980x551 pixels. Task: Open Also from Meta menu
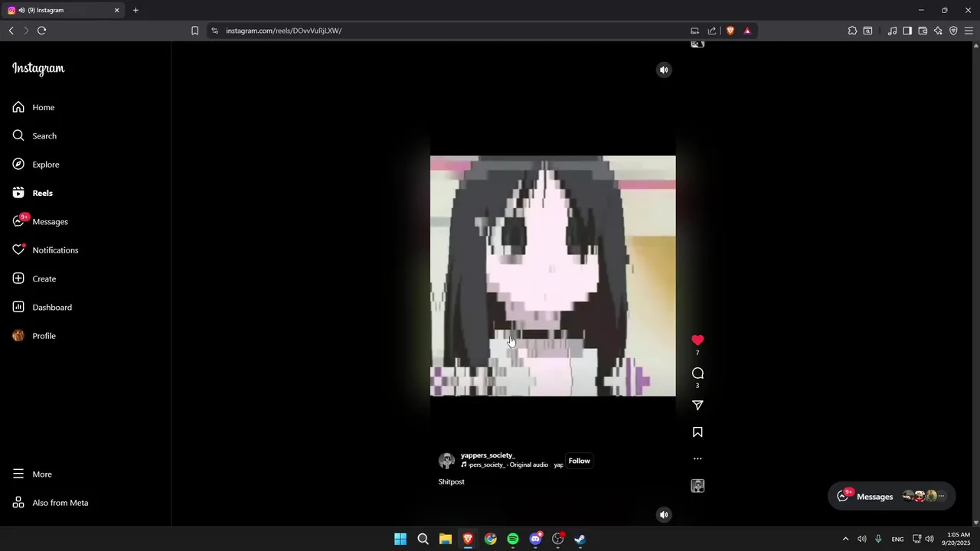tap(51, 503)
